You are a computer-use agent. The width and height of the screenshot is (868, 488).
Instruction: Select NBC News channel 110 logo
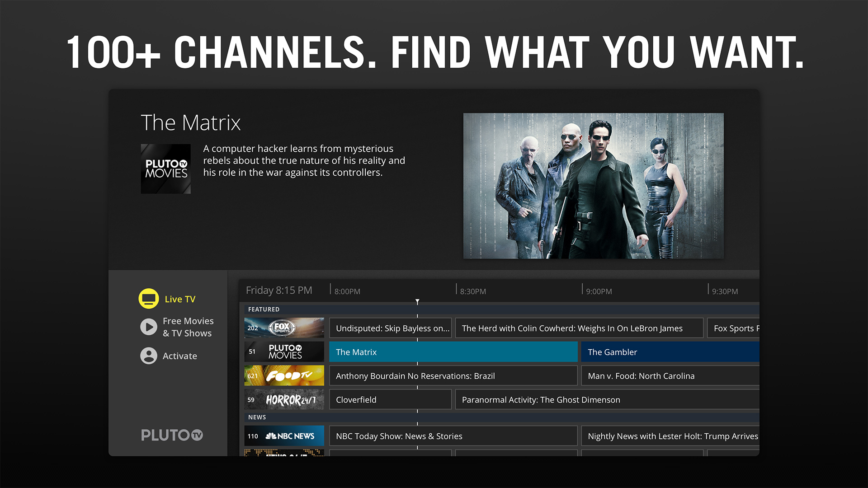point(284,436)
